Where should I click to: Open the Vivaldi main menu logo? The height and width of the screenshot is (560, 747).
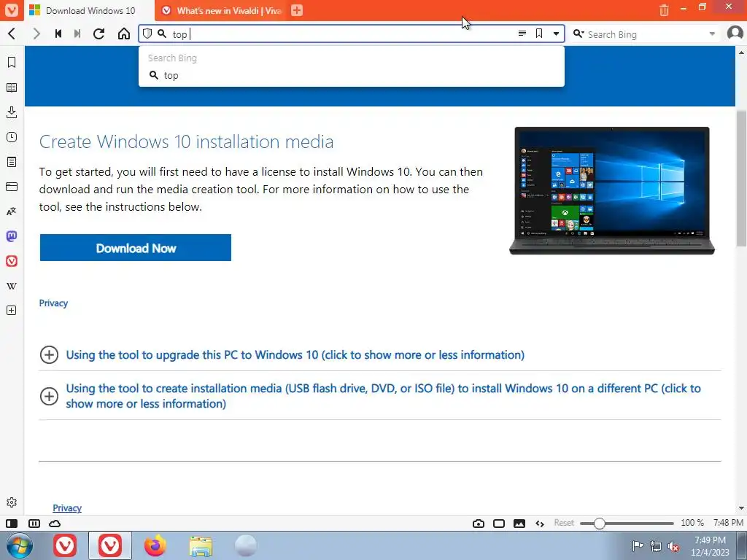[12, 10]
